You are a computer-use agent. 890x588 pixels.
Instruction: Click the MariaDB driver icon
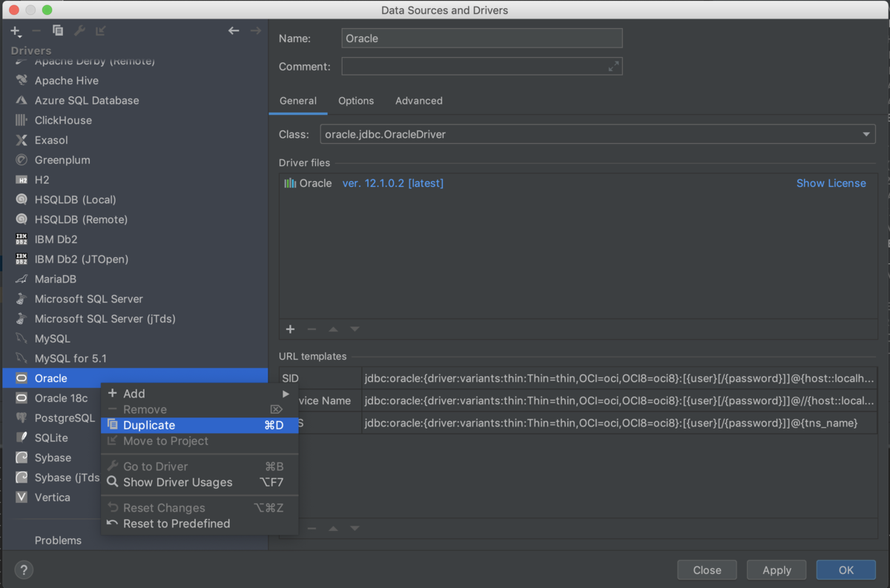point(22,279)
